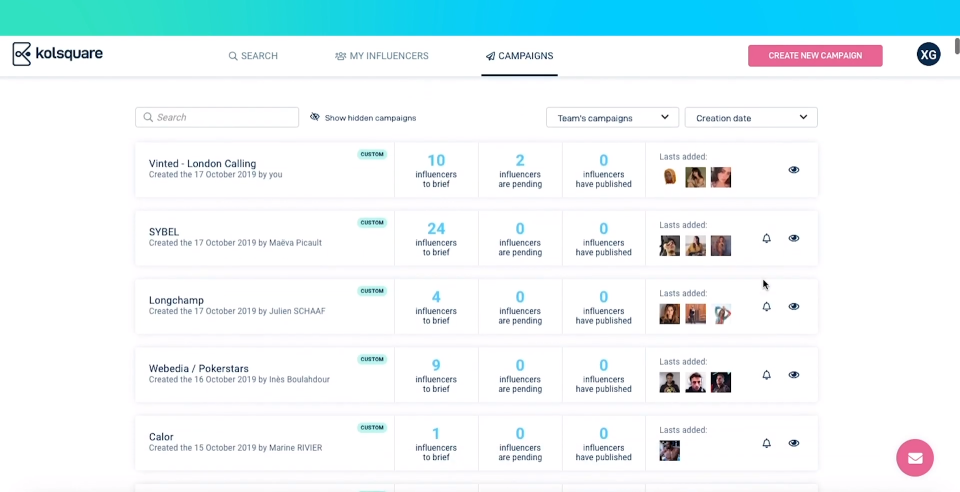Click 10 influencers to brief in Vinted row
The width and height of the screenshot is (960, 492).
pyautogui.click(x=436, y=170)
